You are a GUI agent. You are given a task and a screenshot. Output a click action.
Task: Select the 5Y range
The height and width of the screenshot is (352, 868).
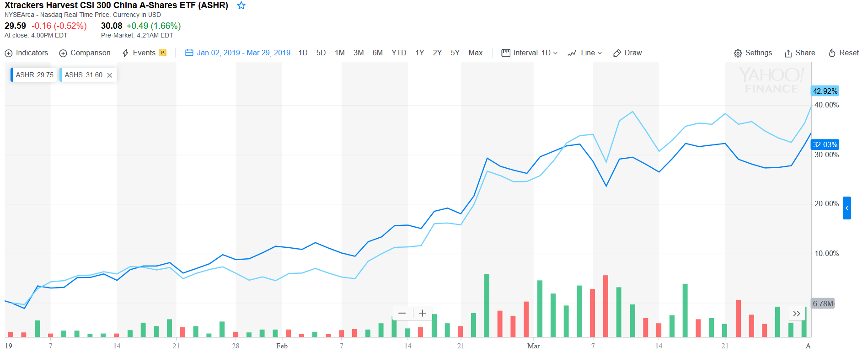point(455,53)
